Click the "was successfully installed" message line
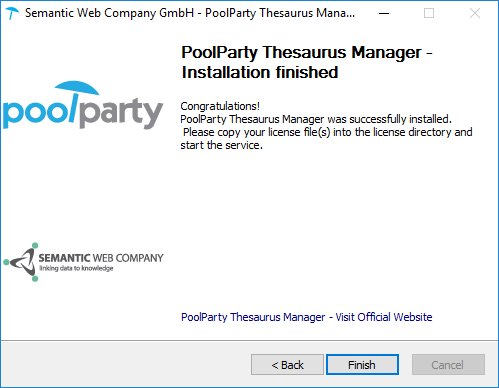Viewport: 499px width, 388px height. (x=316, y=119)
